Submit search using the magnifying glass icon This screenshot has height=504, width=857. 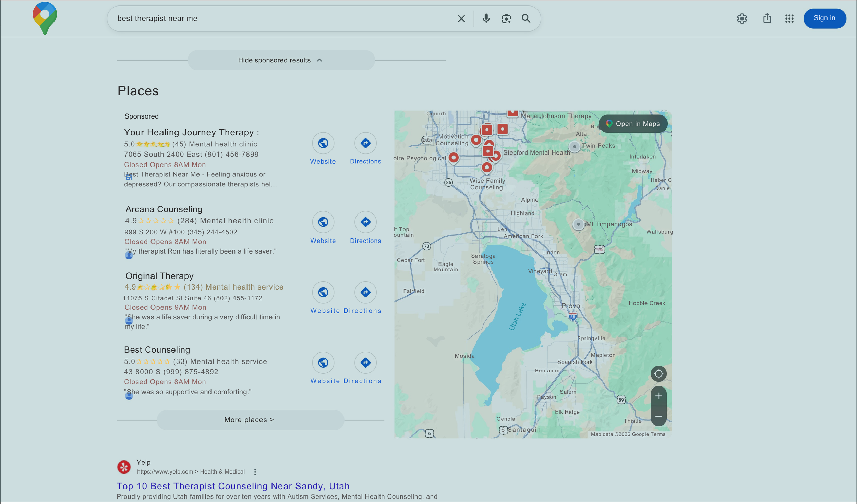click(526, 19)
